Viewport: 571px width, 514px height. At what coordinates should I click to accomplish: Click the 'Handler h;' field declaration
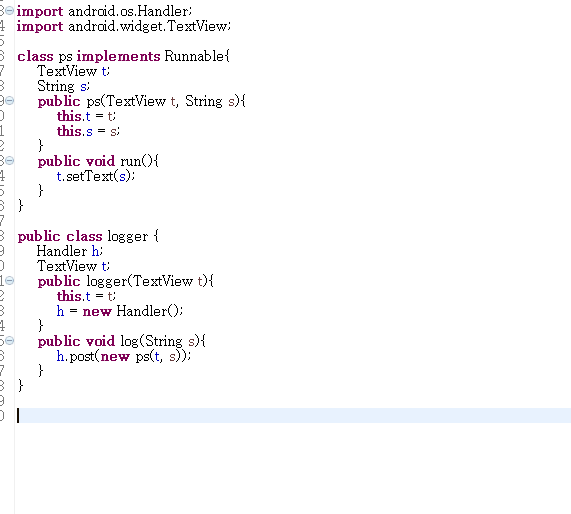pos(70,251)
